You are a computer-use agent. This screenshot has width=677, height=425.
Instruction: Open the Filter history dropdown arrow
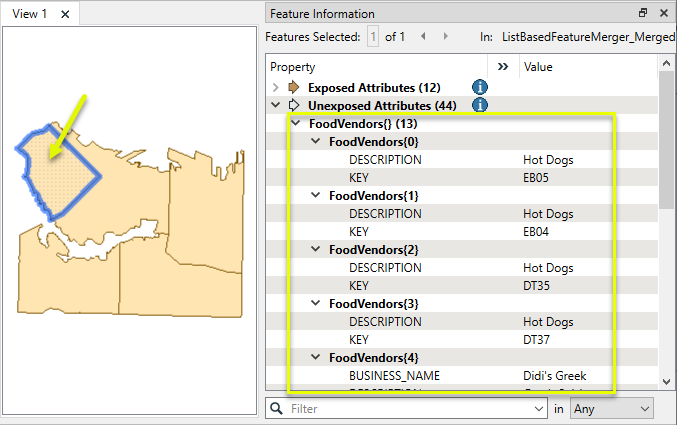point(539,409)
